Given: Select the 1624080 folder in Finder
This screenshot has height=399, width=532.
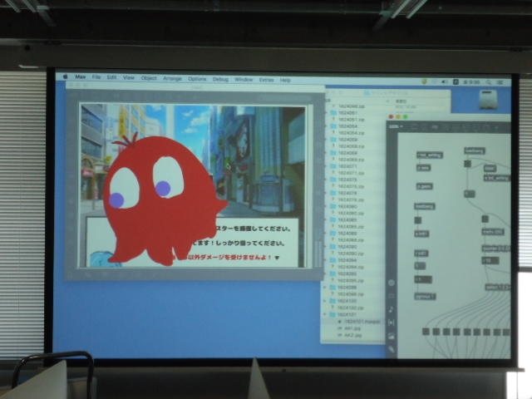Looking at the screenshot, I should click(x=344, y=206).
